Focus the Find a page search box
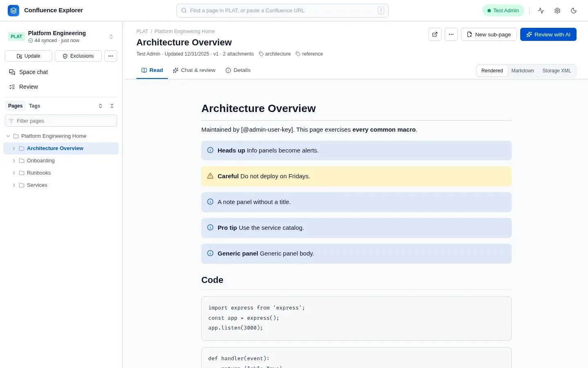The width and height of the screenshot is (588, 368). [283, 11]
